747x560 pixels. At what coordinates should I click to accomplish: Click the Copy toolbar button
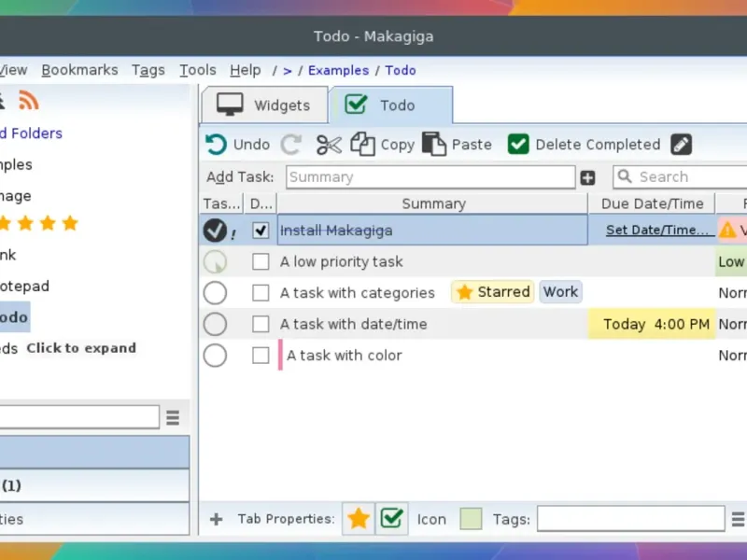tap(383, 145)
